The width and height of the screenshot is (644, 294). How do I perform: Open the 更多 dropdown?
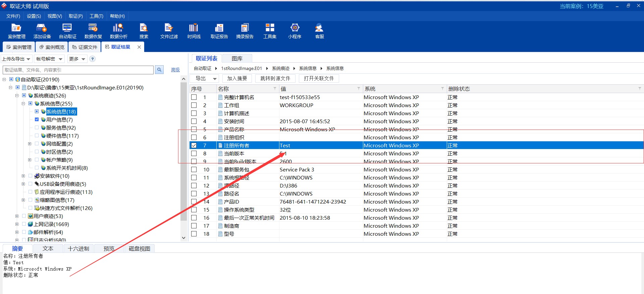(x=77, y=59)
